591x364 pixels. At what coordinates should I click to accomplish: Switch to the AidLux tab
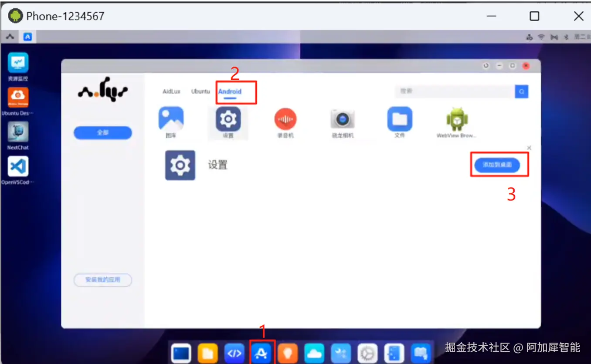[171, 91]
